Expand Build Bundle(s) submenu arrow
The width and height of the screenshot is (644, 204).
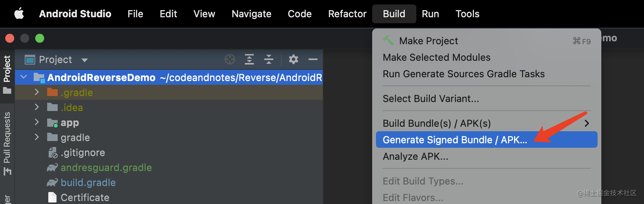[587, 123]
